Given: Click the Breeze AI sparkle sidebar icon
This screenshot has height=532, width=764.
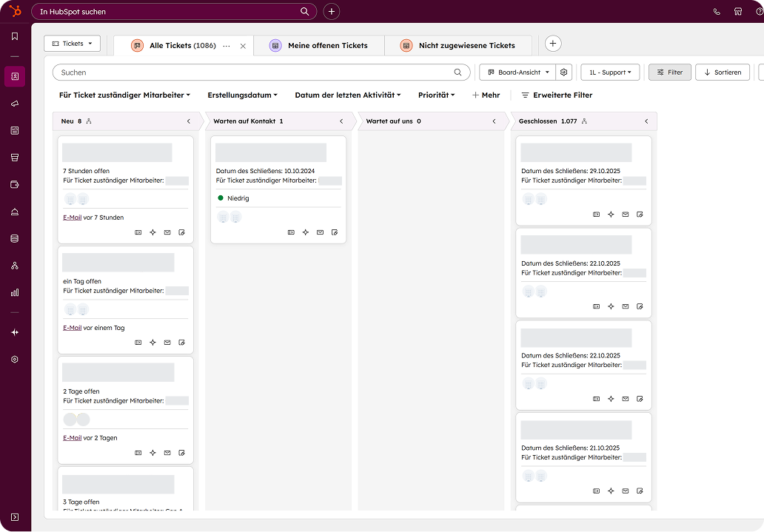Looking at the screenshot, I should point(15,332).
